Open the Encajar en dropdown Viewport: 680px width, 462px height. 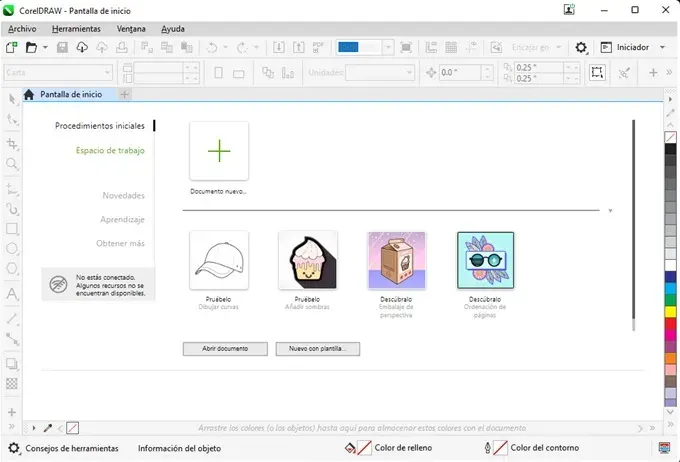pyautogui.click(x=559, y=47)
